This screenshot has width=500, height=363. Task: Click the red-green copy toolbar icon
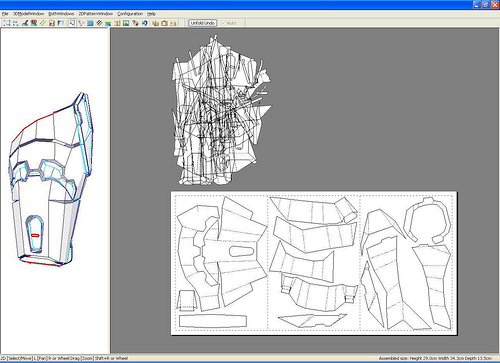155,23
